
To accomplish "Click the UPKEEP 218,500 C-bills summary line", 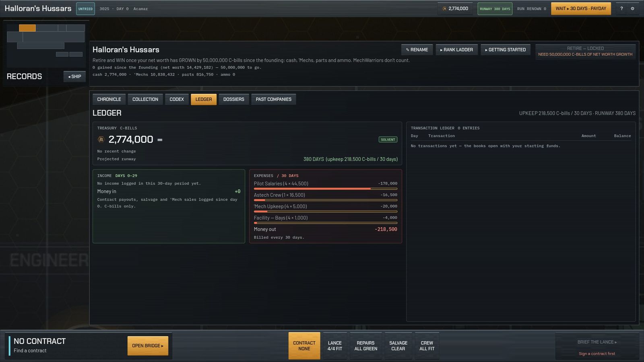I will pos(577,113).
